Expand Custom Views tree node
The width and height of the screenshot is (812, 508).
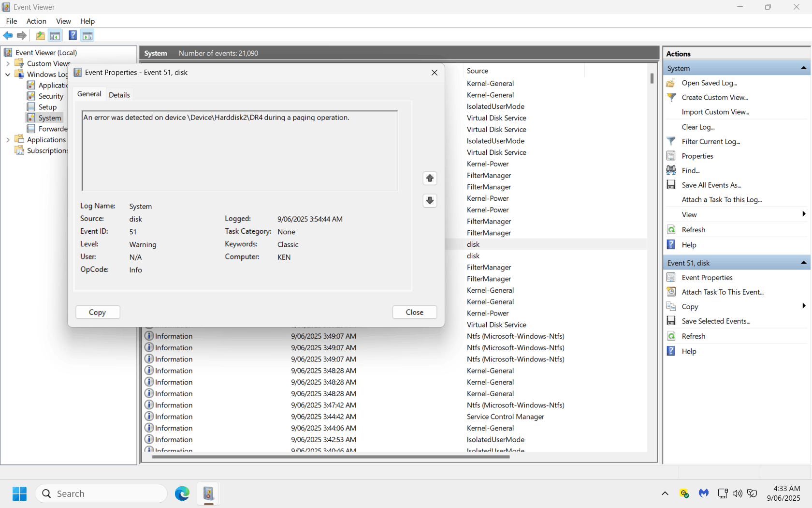(8, 63)
